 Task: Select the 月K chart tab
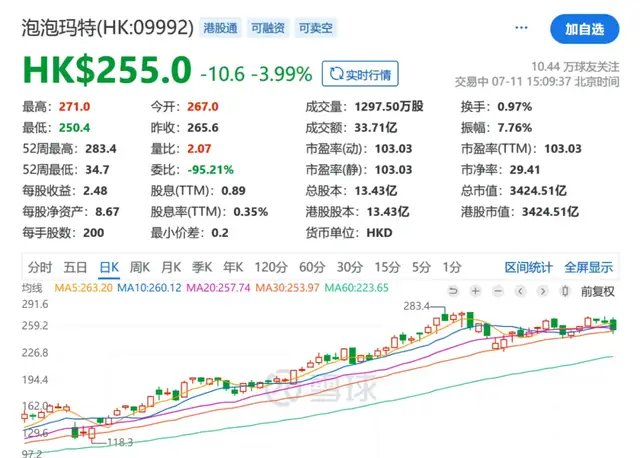171,267
